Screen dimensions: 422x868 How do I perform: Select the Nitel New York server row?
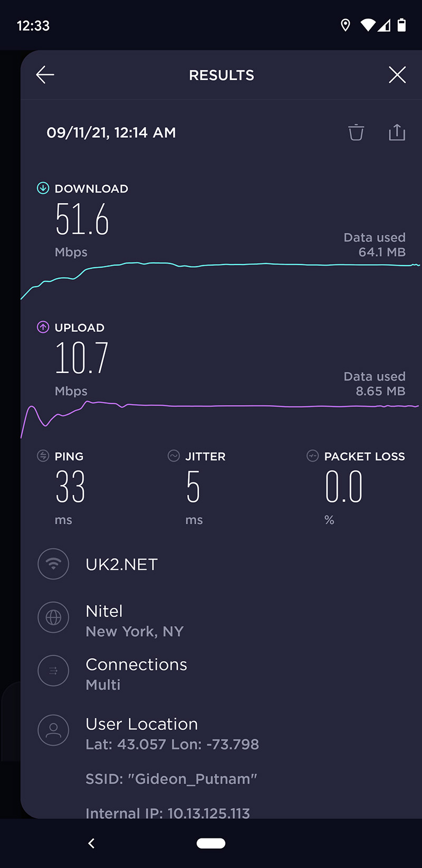(135, 621)
